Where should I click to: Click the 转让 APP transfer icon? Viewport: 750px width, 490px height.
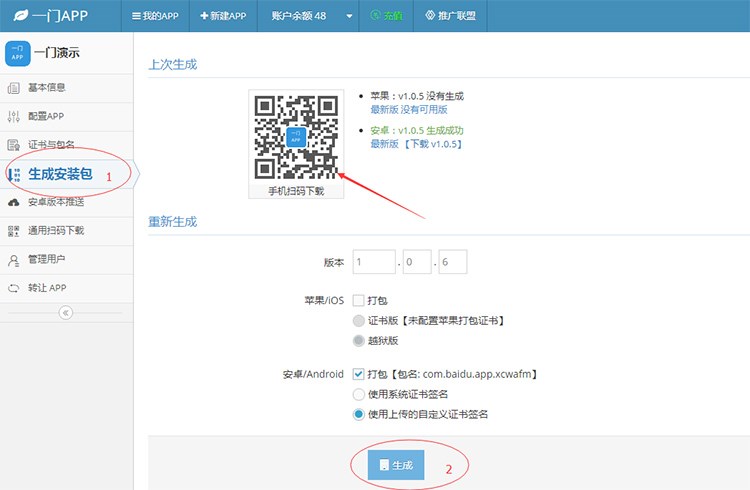click(x=14, y=288)
